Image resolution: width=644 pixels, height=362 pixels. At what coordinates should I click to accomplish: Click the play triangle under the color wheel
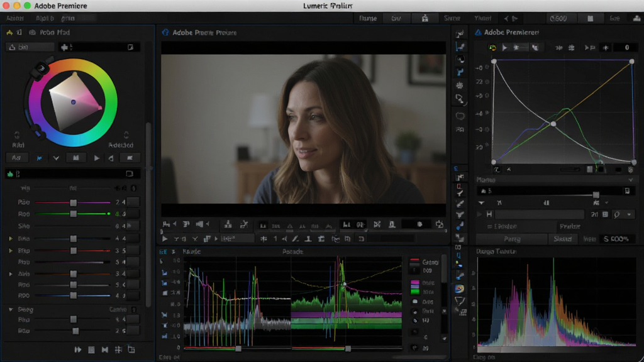[x=96, y=158]
